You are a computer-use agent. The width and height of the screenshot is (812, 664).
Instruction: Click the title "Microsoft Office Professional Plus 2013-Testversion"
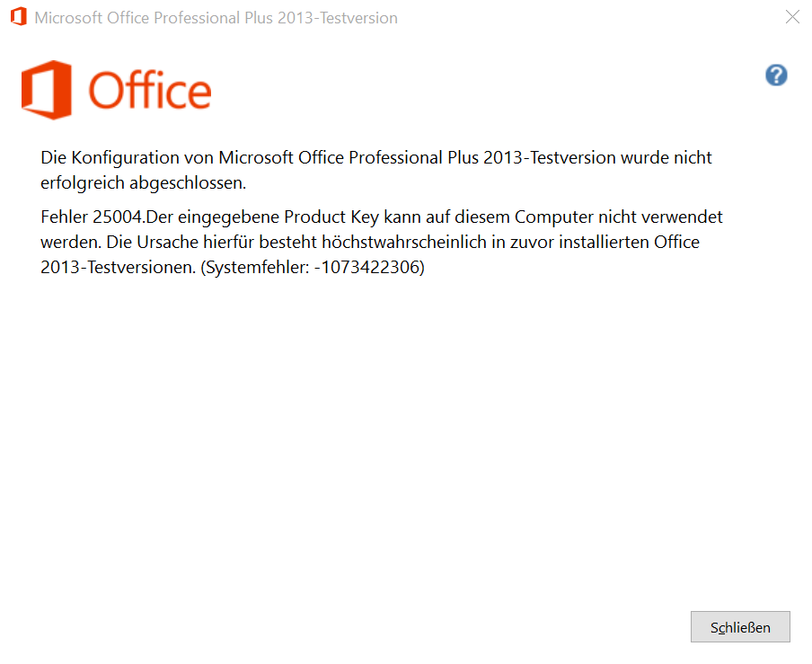[216, 18]
